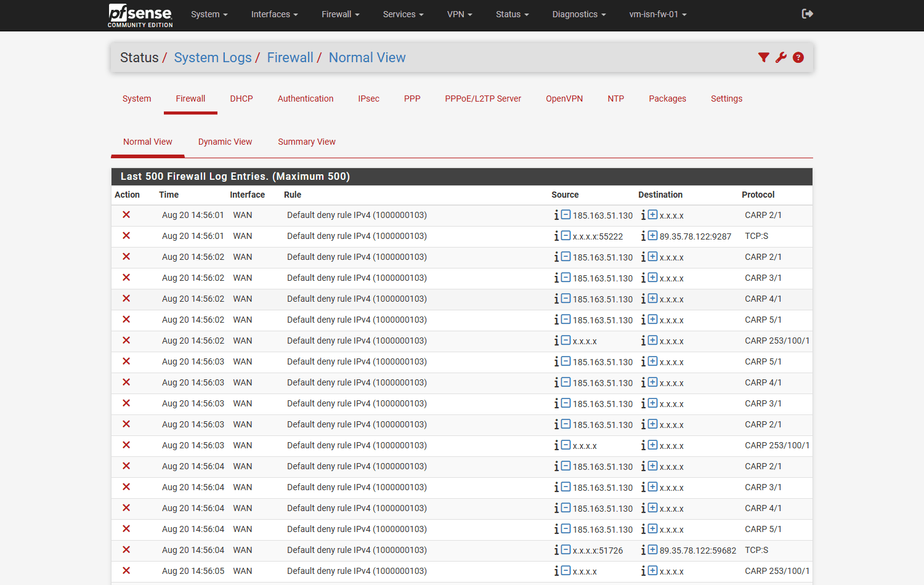Open the Status navbar dropdown
The width and height of the screenshot is (924, 585).
513,14
